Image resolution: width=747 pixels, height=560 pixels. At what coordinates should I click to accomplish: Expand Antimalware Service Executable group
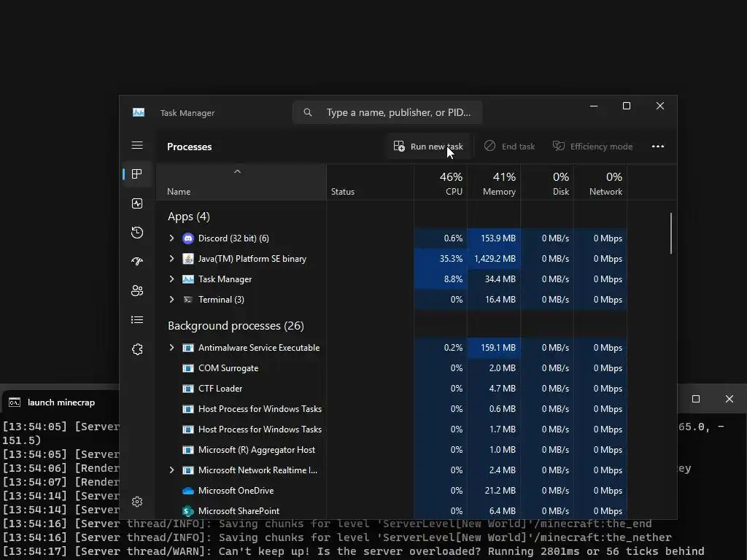coord(171,348)
